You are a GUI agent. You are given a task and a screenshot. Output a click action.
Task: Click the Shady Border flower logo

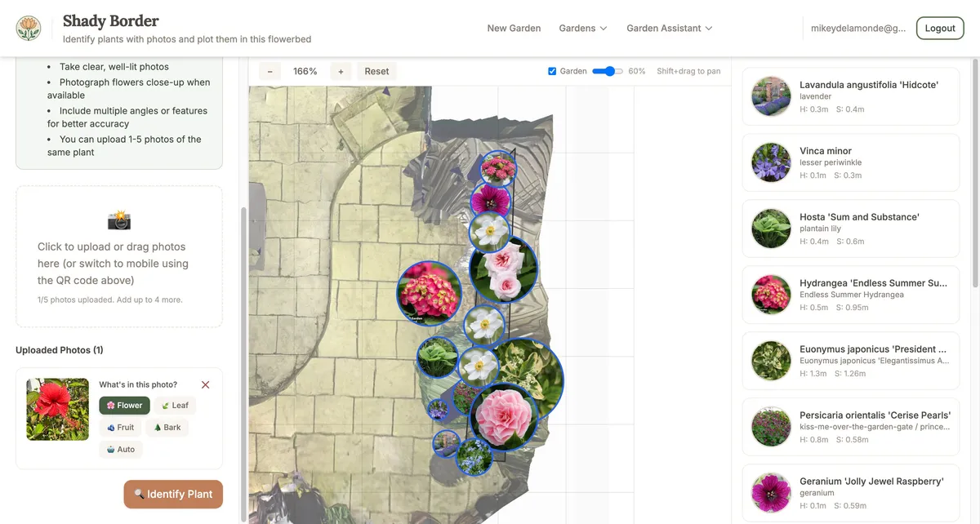[x=29, y=27]
